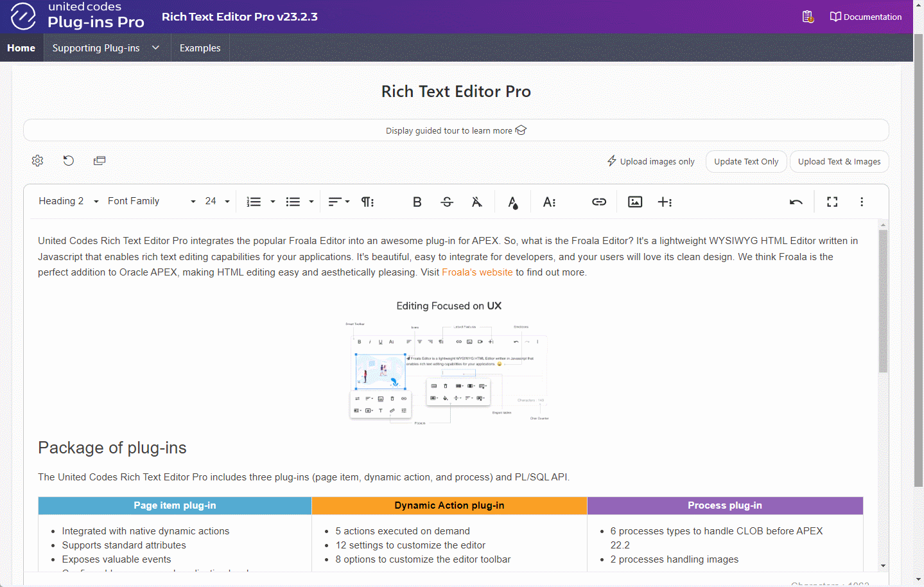Click the reset refresh icon
The image size is (924, 587).
69,161
